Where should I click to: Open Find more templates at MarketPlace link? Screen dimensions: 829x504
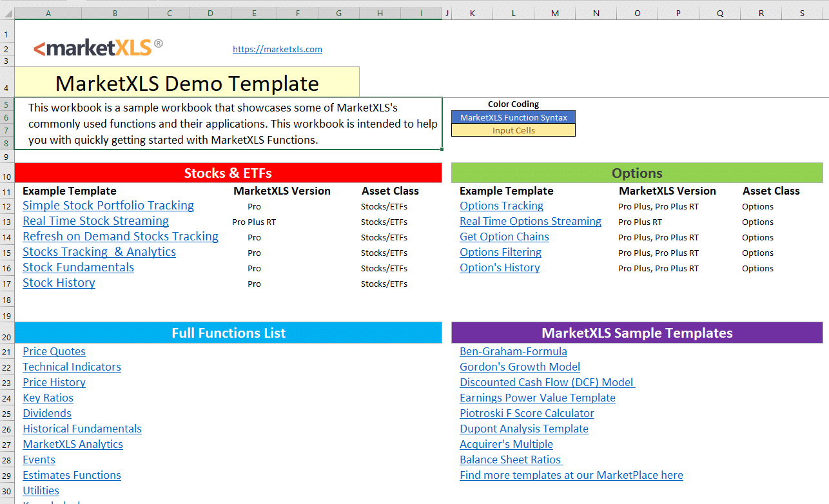tap(571, 475)
